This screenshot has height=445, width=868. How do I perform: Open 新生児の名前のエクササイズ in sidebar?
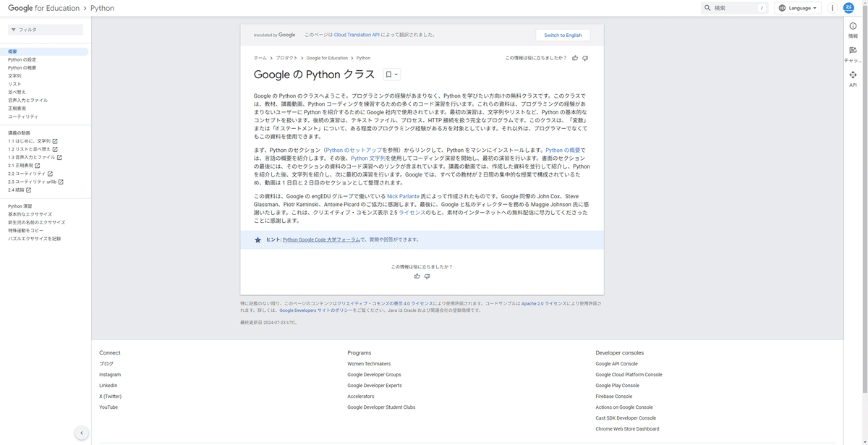tap(36, 222)
